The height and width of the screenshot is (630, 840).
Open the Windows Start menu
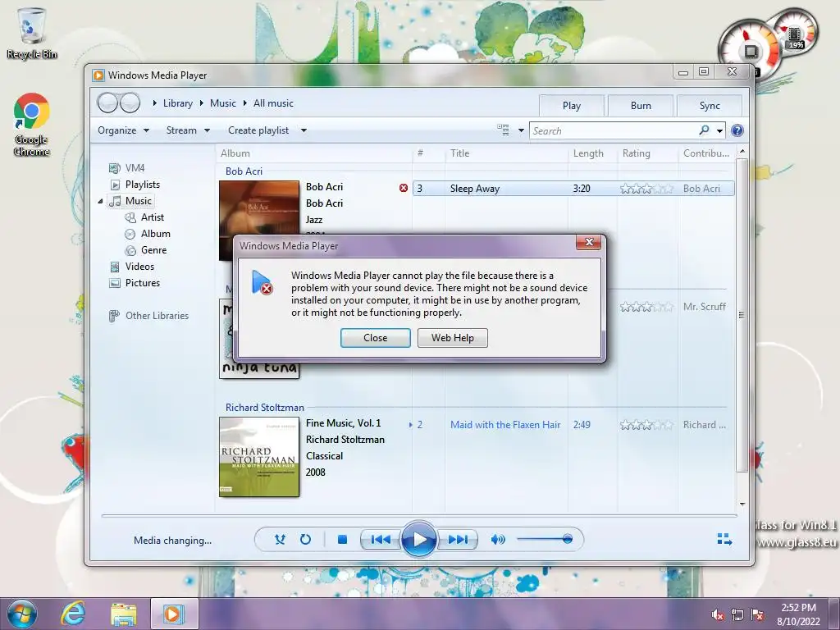pyautogui.click(x=22, y=614)
